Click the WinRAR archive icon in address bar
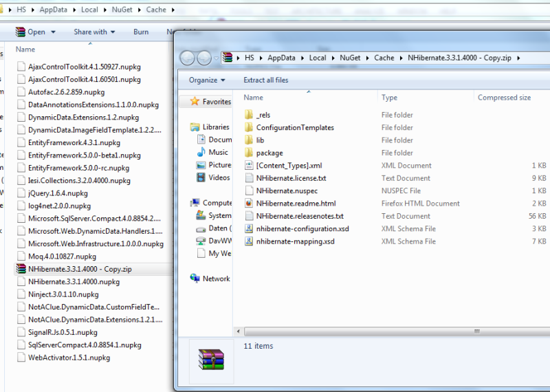This screenshot has height=392, width=550. tap(228, 58)
